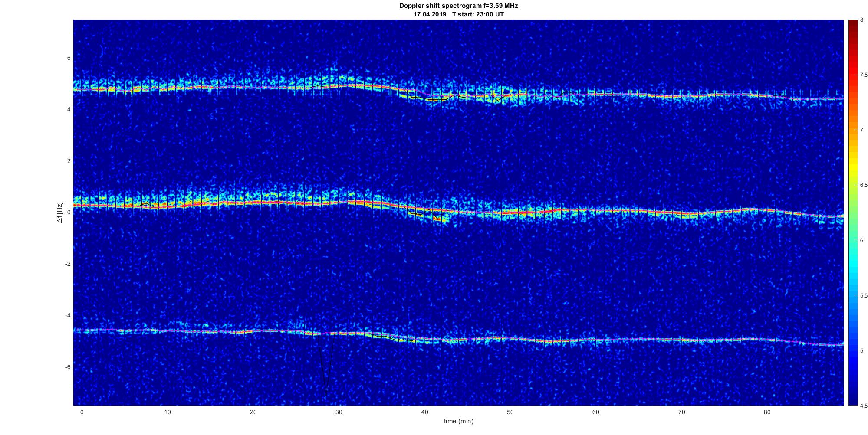The height and width of the screenshot is (435, 868).
Task: Click the x-axis tick label '10'
Action: pos(168,412)
